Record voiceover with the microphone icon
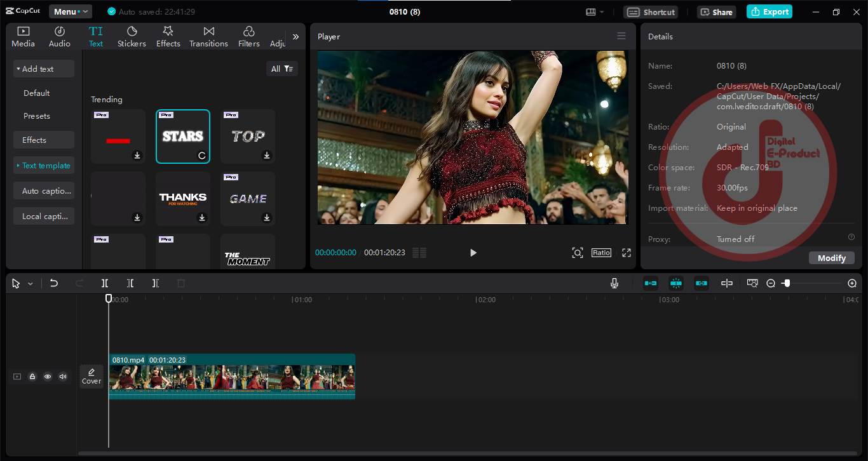Image resolution: width=868 pixels, height=461 pixels. click(614, 283)
